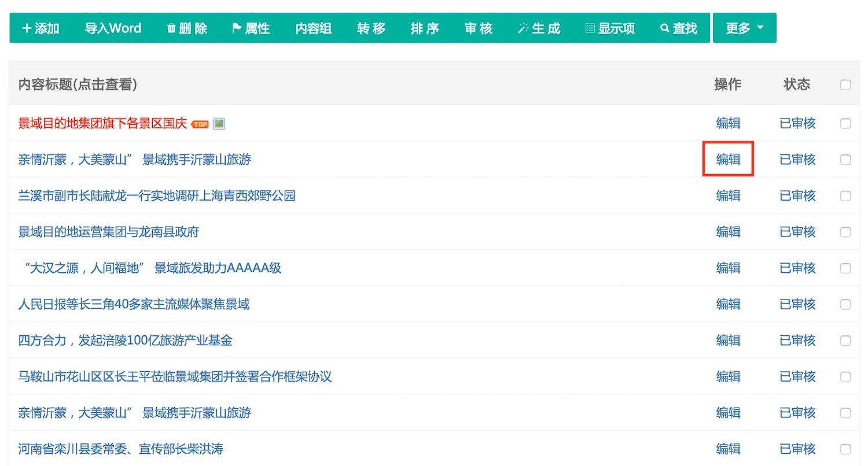Open article 四方合力，发起涪陵100亿旅游产业基金

pyautogui.click(x=125, y=341)
